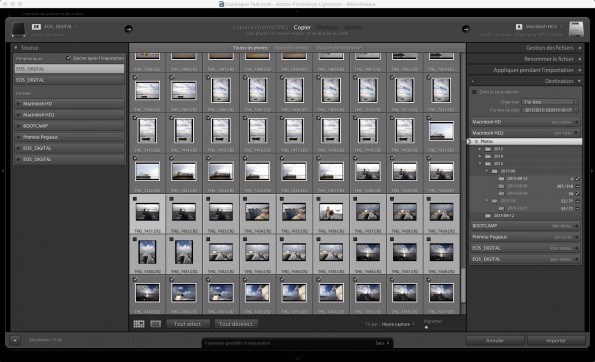Switch to loupe view icon

156,324
